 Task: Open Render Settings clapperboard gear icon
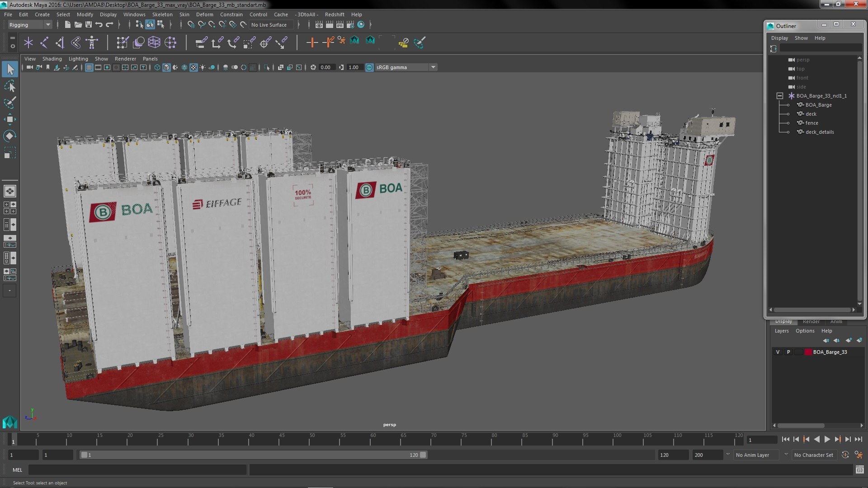pos(350,25)
